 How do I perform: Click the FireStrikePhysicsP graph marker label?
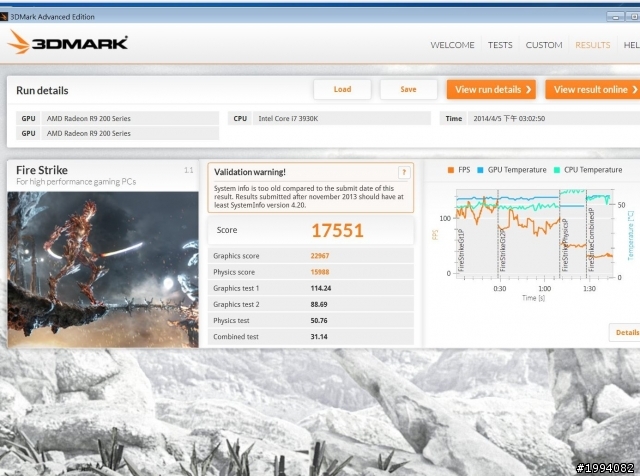[x=565, y=245]
